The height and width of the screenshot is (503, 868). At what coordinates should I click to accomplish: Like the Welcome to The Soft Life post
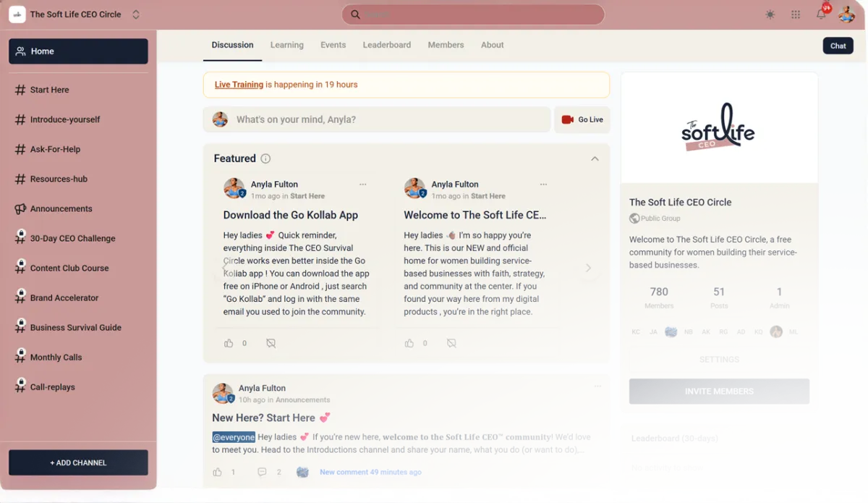click(409, 343)
